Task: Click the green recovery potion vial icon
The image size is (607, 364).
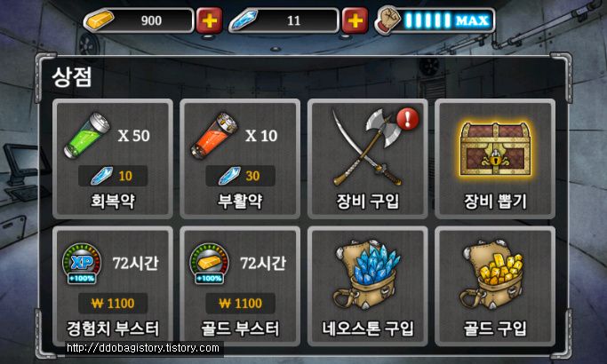Action: tap(87, 135)
